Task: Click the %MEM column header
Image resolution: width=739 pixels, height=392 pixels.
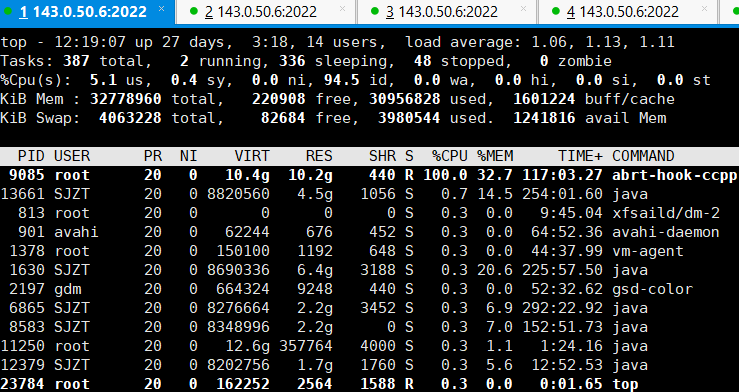Action: tap(495, 156)
